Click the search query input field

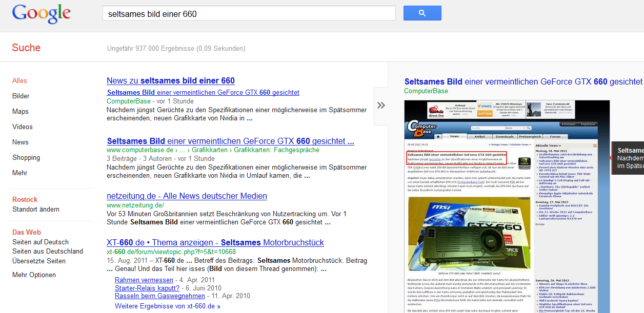(249, 13)
